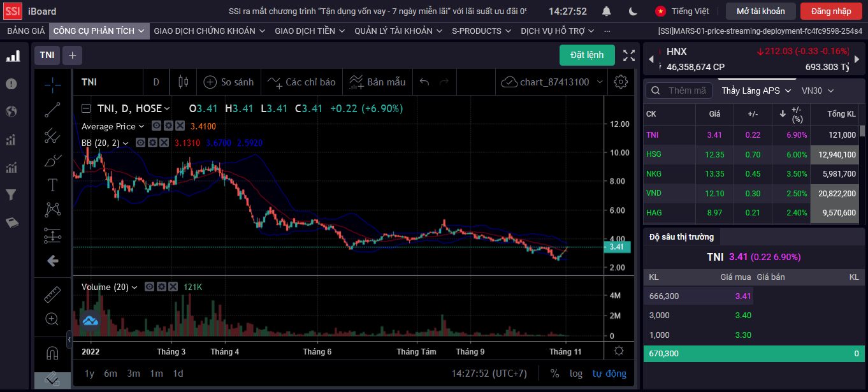Click Mở tài khoản button
This screenshot has height=392, width=868.
[x=761, y=11]
